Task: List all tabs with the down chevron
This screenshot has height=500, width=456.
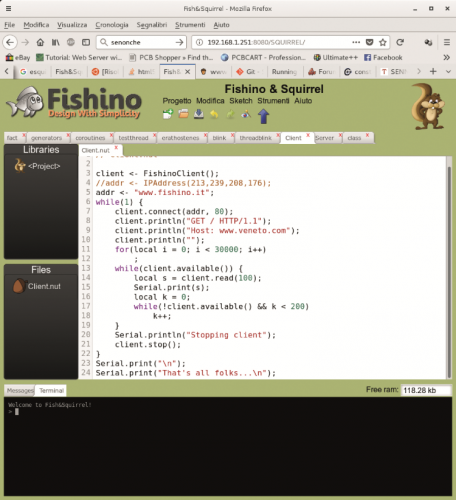Action: click(448, 71)
